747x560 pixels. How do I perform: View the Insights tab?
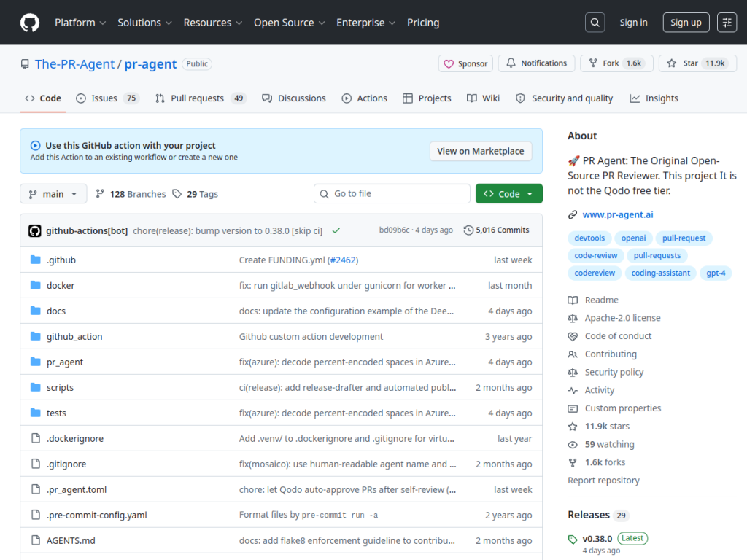654,98
